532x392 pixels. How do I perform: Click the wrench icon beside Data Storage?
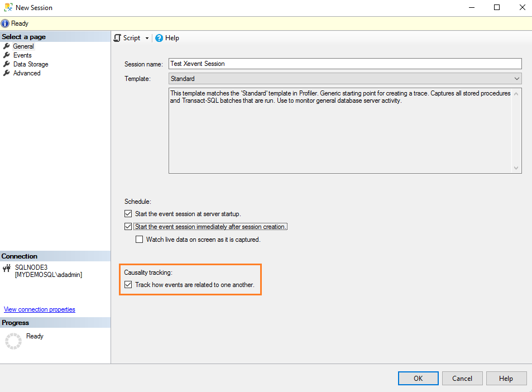[7, 64]
